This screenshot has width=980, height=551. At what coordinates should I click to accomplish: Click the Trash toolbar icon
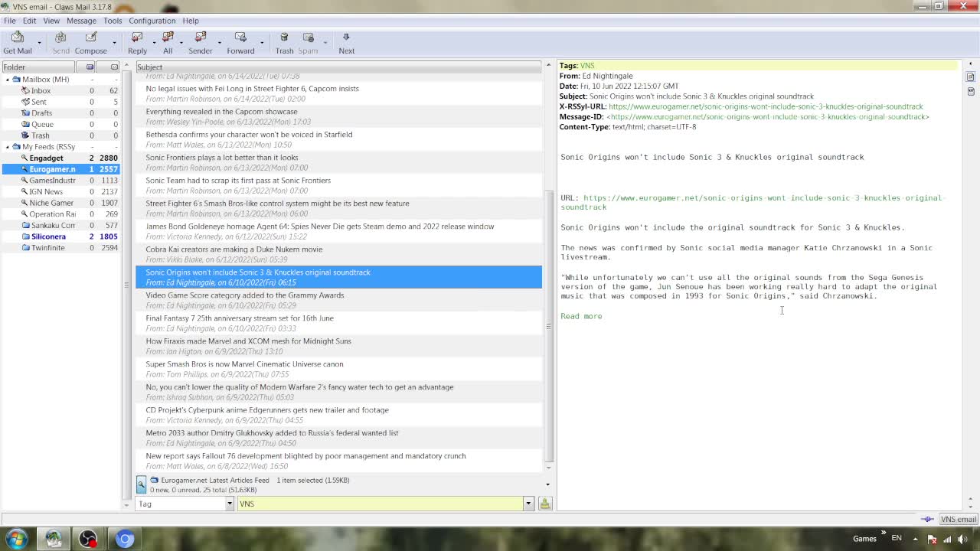284,42
